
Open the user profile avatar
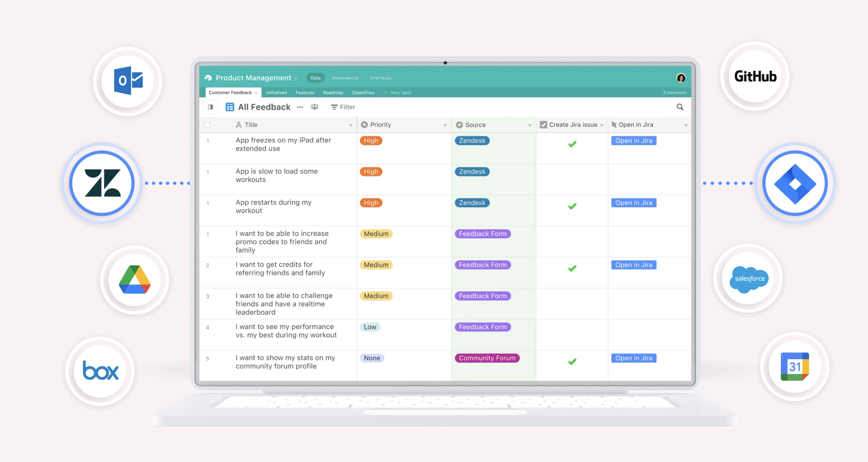point(681,78)
